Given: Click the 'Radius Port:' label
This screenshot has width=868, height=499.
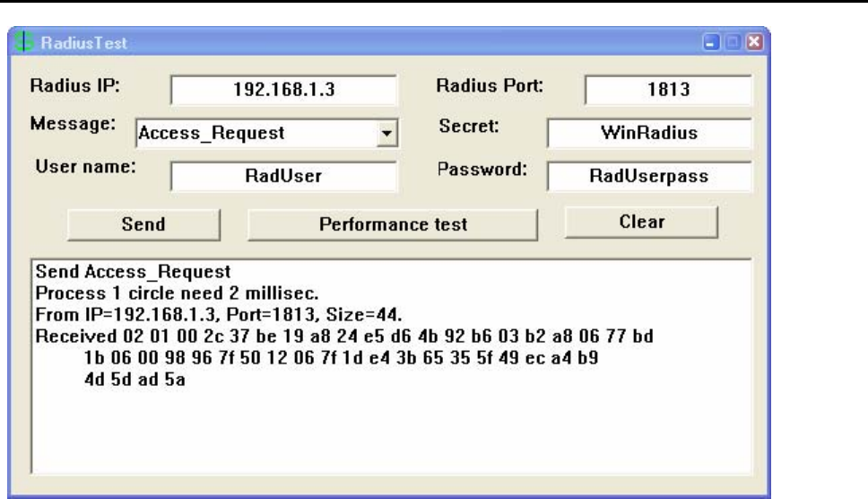Looking at the screenshot, I should click(x=490, y=86).
